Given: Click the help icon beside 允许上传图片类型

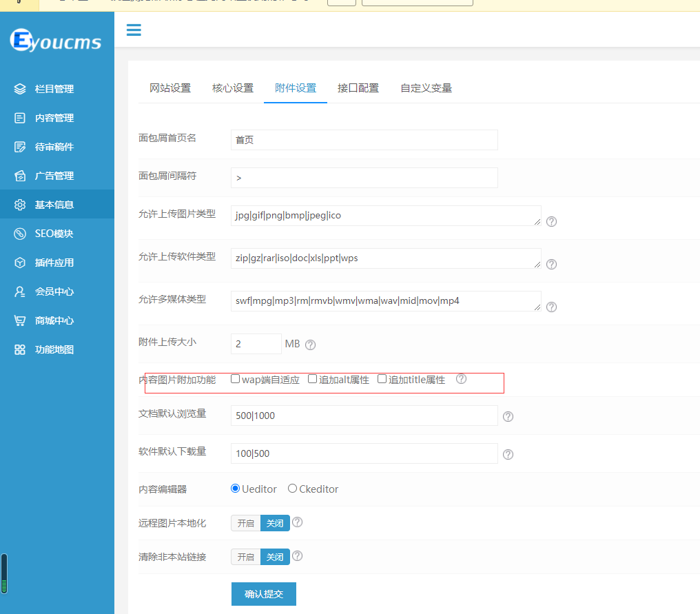Looking at the screenshot, I should (551, 221).
